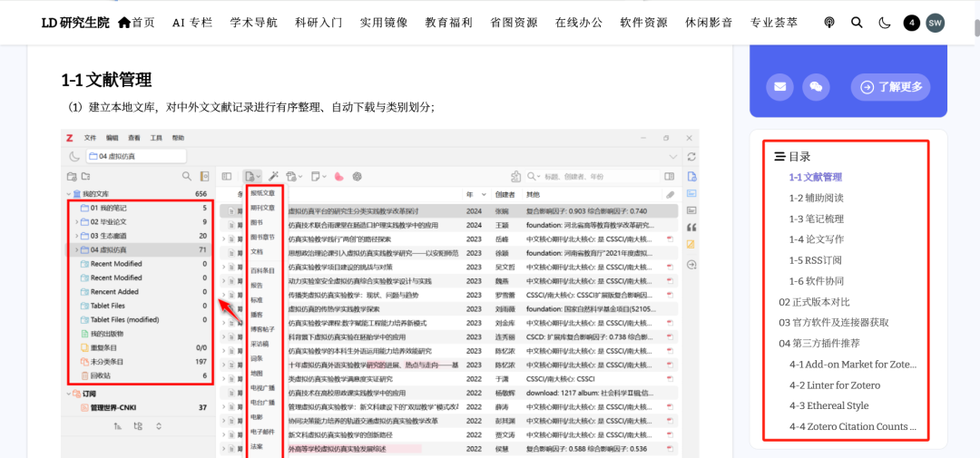The width and height of the screenshot is (980, 458).
Task: Open the SW user avatar menu
Action: pos(935,23)
